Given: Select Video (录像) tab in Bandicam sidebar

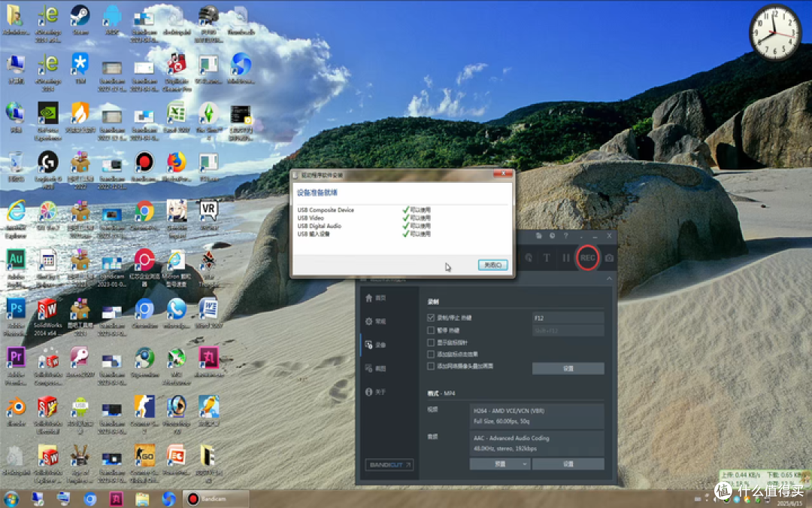Looking at the screenshot, I should 376,345.
